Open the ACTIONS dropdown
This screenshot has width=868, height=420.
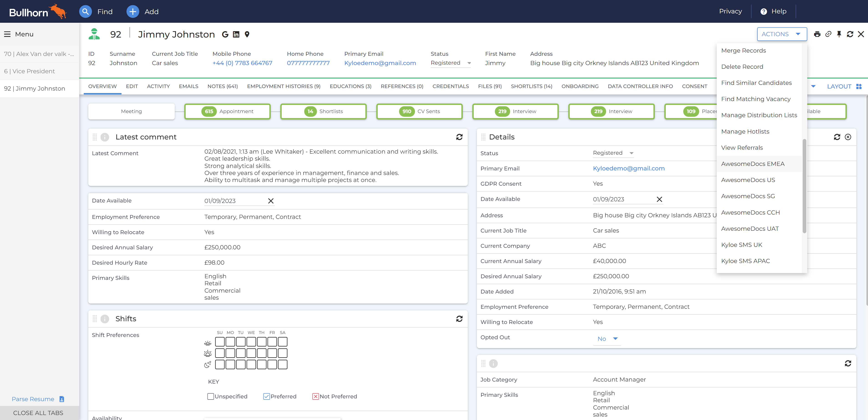tap(782, 34)
